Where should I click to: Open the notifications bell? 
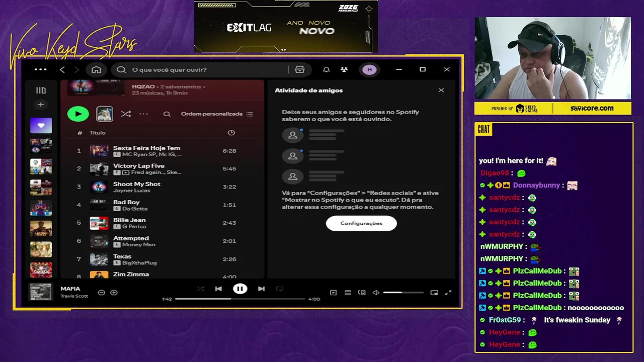click(326, 69)
